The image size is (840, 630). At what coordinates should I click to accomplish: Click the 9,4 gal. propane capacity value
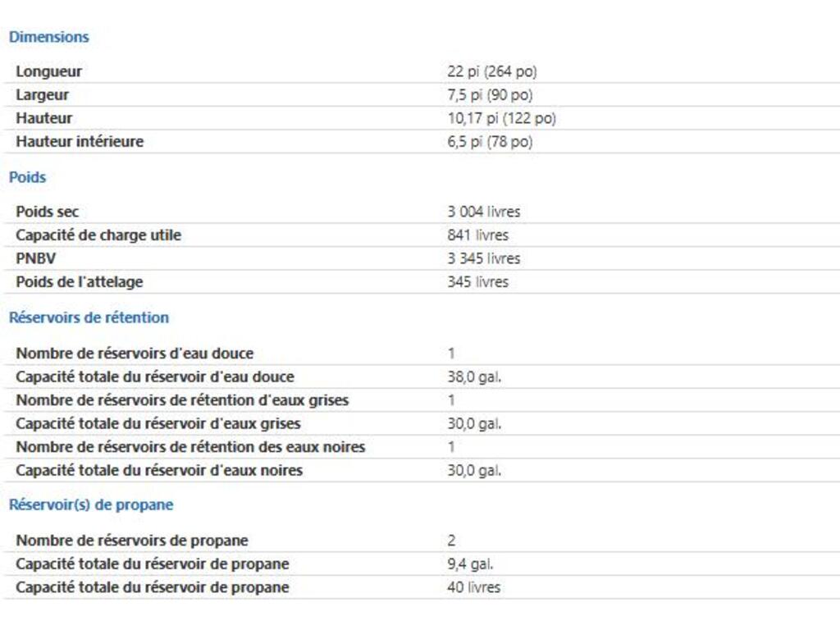[x=470, y=564]
